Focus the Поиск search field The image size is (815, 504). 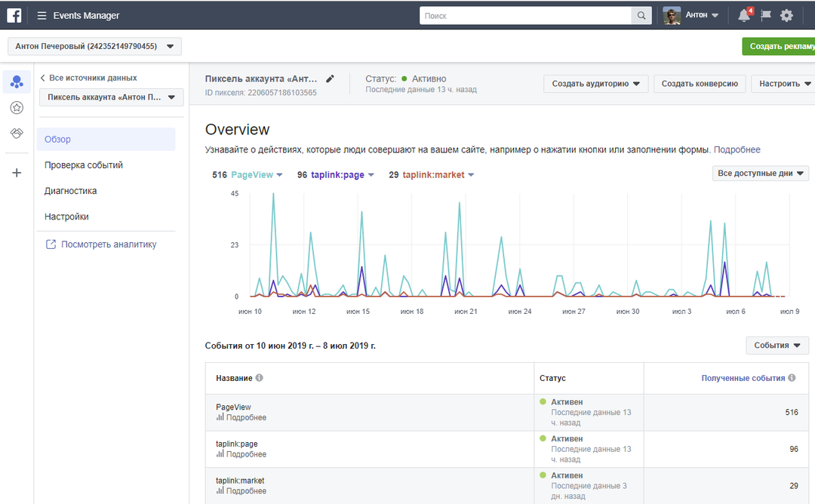[x=525, y=16]
